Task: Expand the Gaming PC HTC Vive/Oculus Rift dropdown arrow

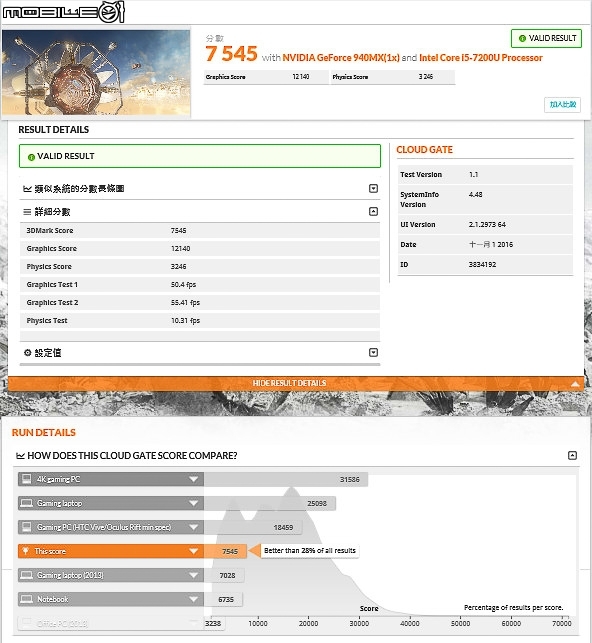Action: tap(194, 527)
